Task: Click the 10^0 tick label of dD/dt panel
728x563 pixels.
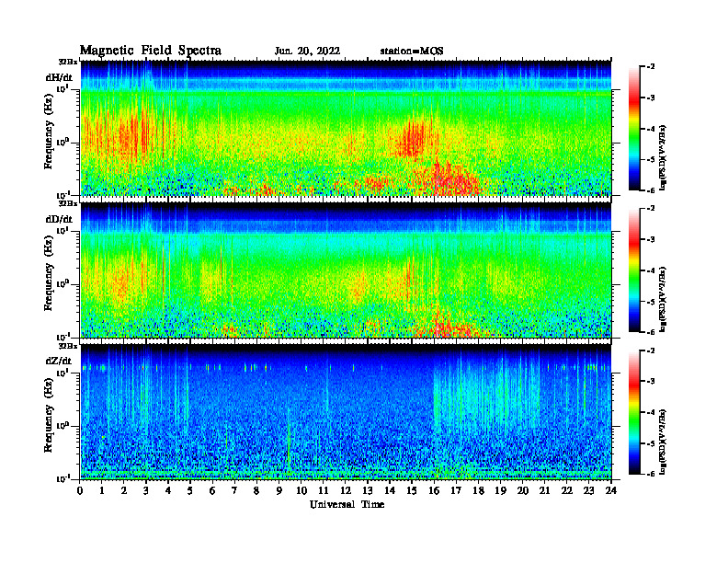Action: (x=63, y=283)
